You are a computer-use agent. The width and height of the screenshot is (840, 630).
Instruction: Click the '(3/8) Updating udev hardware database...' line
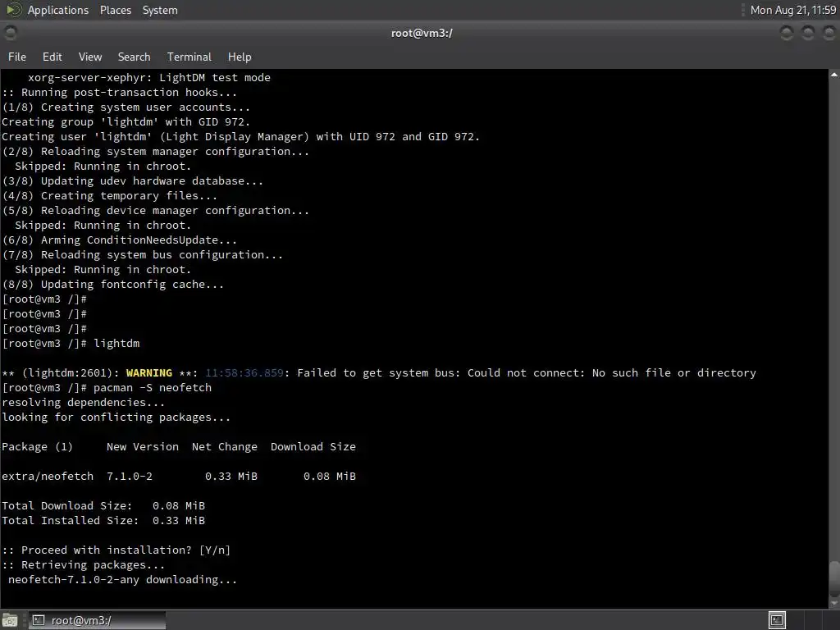pos(133,181)
